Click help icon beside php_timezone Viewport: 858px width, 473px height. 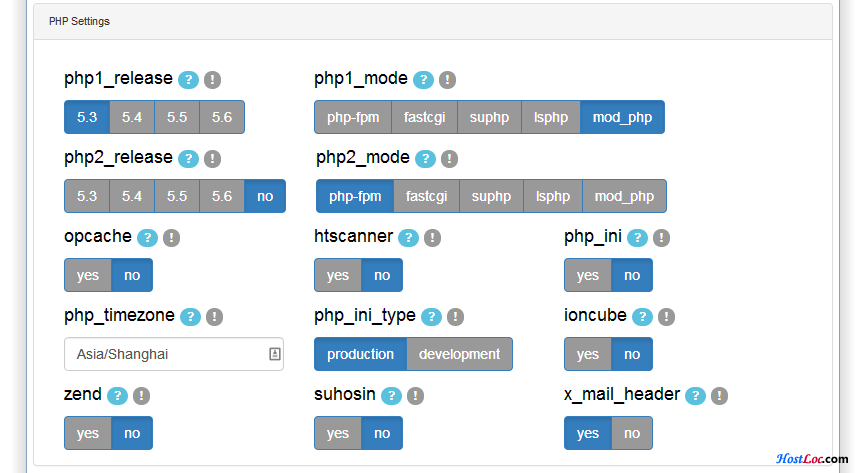pos(190,316)
